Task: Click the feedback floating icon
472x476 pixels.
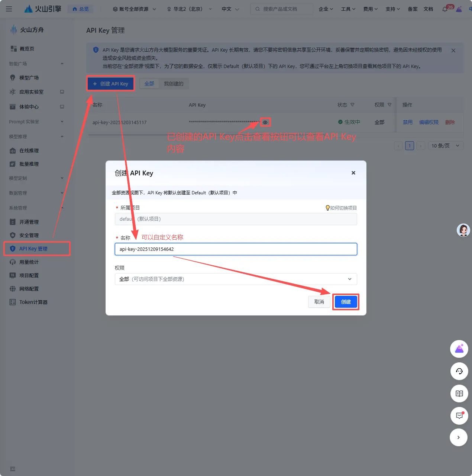Action: (x=459, y=416)
